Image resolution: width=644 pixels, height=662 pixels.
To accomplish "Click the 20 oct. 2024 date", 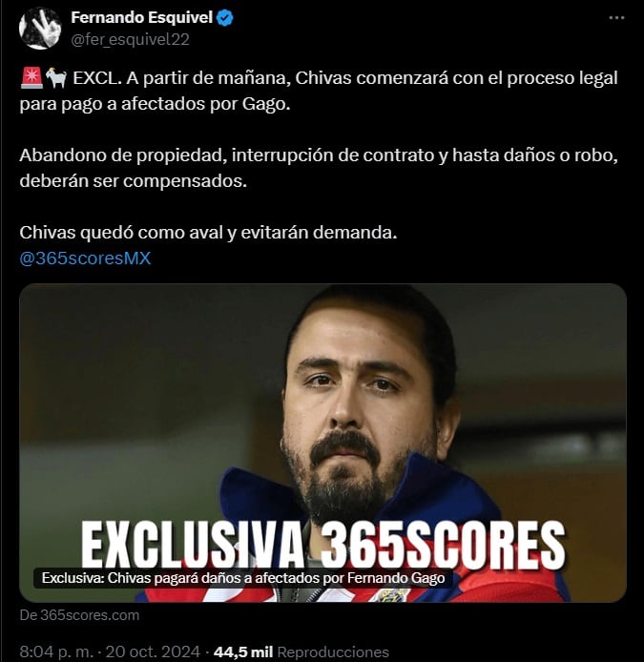I will click(153, 652).
